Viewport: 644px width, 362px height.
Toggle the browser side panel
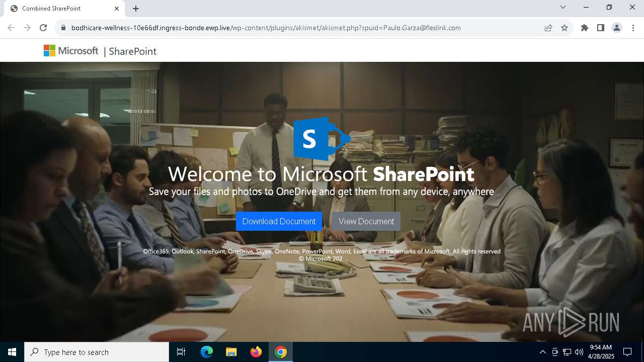pyautogui.click(x=601, y=28)
